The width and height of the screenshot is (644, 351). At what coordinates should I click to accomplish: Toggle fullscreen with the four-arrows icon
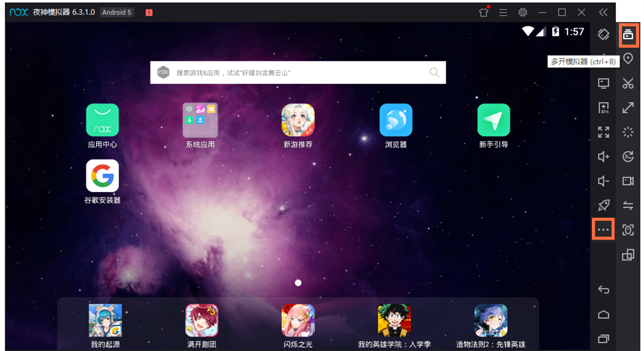click(x=604, y=132)
